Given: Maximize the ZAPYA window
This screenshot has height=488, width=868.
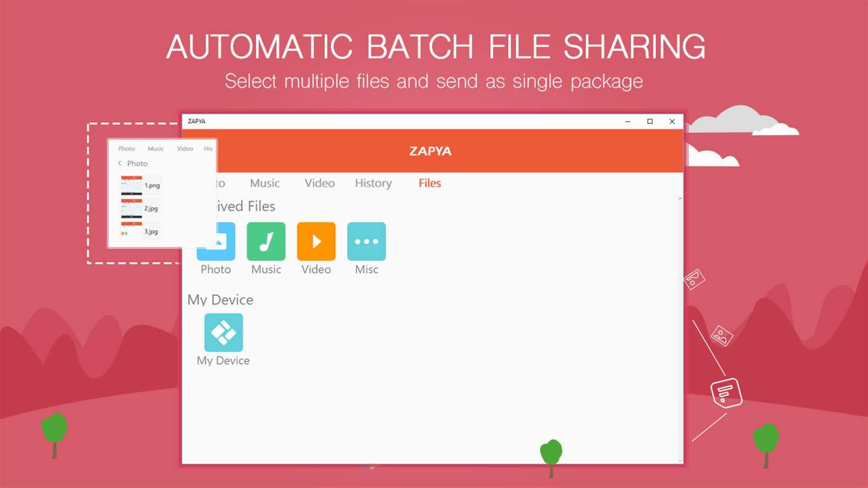Looking at the screenshot, I should (x=650, y=121).
